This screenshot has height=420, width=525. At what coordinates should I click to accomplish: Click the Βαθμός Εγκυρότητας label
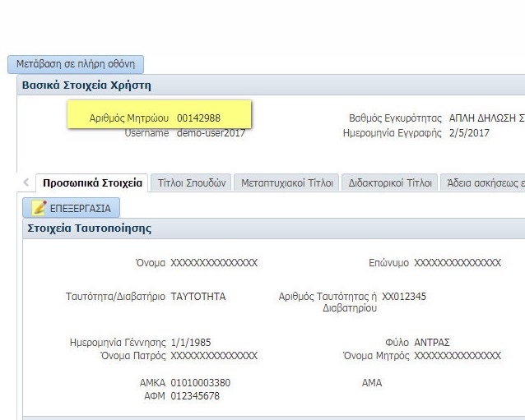tap(395, 118)
